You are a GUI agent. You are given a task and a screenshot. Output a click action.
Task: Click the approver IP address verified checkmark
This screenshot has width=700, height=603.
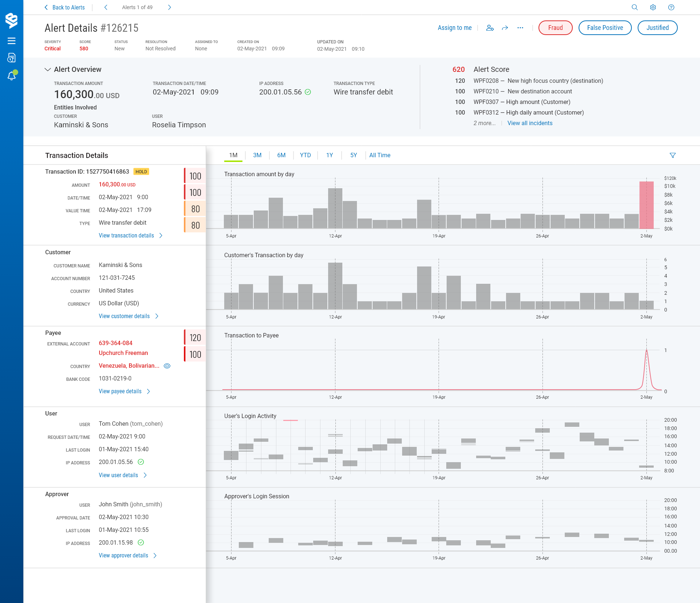coord(141,542)
